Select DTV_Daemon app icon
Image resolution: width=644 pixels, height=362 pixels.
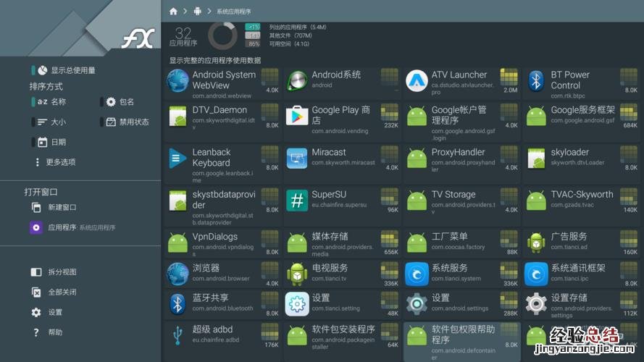coord(177,116)
